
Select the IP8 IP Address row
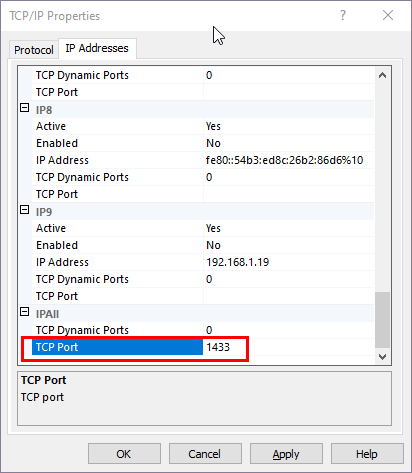[203, 160]
